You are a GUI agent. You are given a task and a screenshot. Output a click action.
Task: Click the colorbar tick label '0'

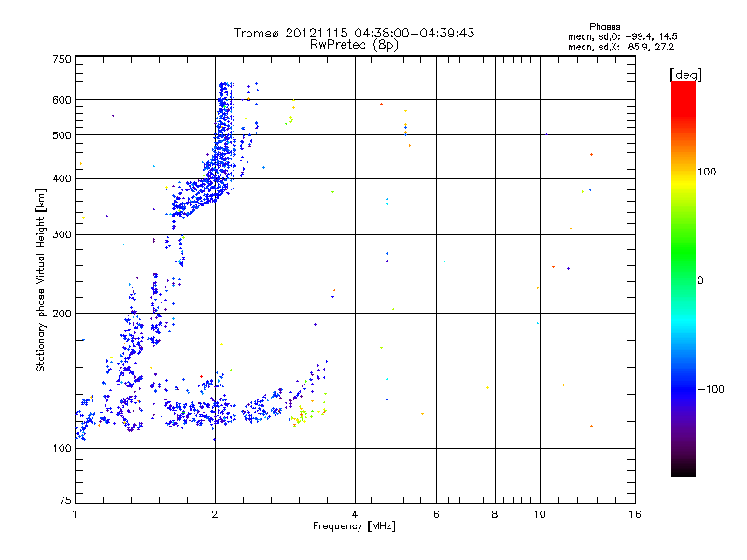pyautogui.click(x=700, y=281)
